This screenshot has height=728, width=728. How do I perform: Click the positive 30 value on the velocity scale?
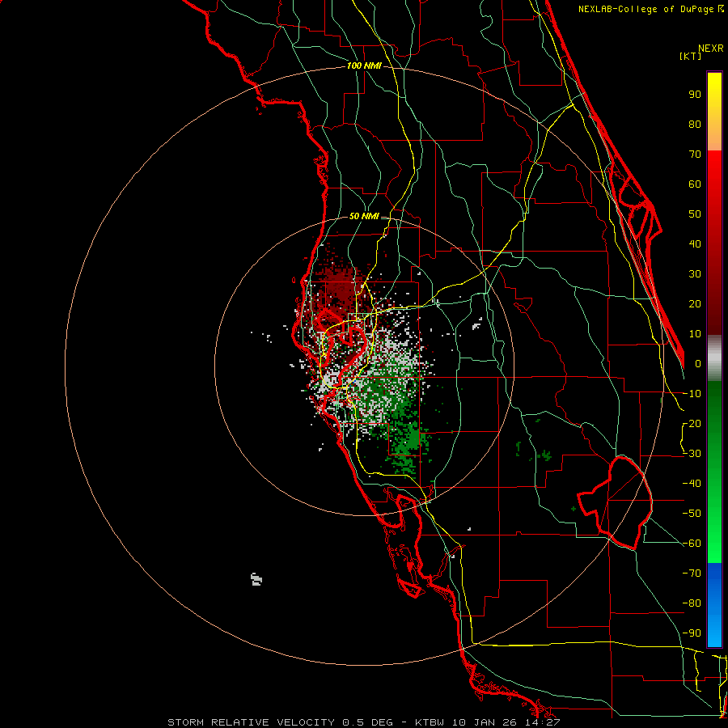tap(695, 274)
